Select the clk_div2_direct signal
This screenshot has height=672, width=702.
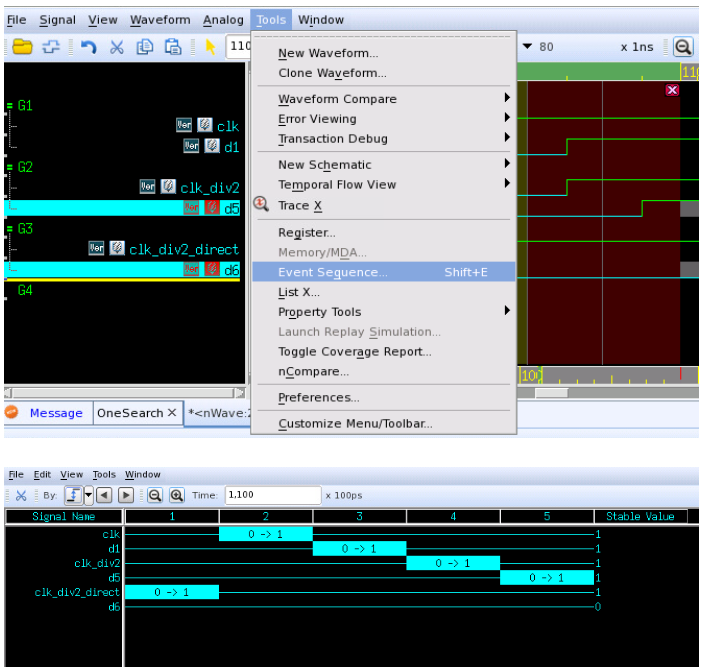[x=184, y=249]
